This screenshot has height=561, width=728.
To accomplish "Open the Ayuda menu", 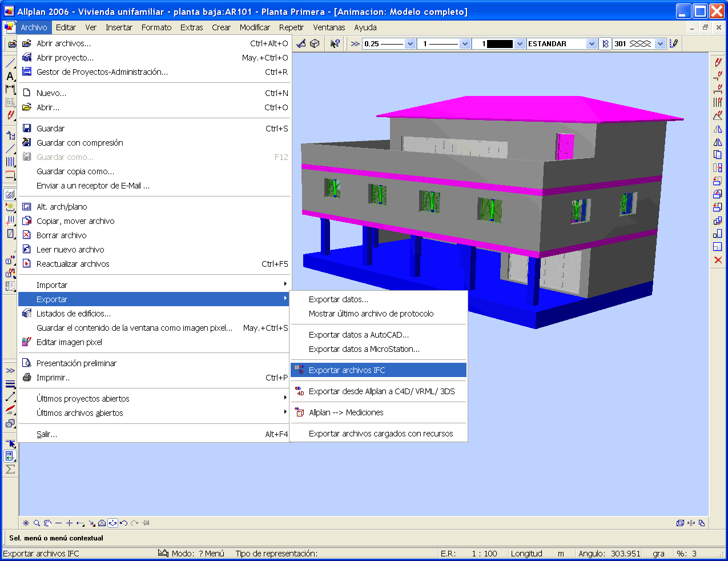I will [365, 27].
